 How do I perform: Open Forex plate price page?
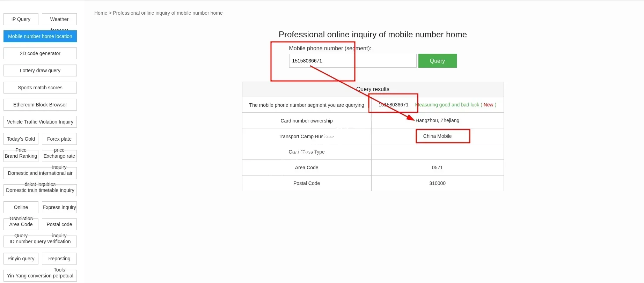(x=59, y=139)
